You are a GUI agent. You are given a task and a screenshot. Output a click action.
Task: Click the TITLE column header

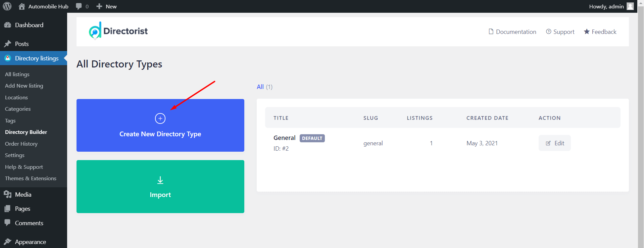coord(281,118)
